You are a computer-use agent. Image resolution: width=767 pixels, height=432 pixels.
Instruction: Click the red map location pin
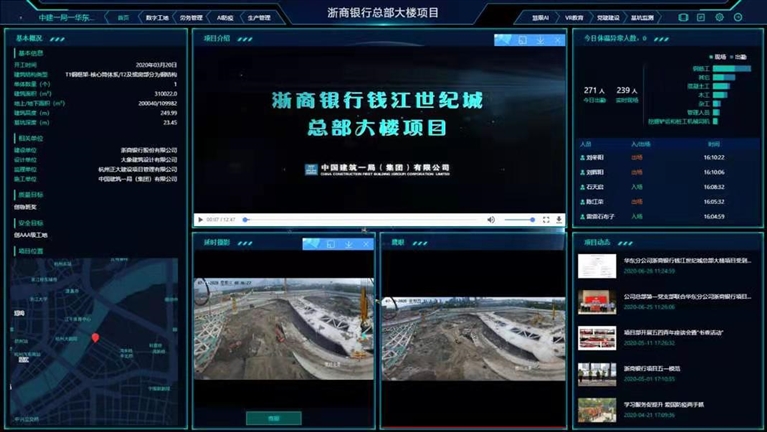pyautogui.click(x=95, y=338)
